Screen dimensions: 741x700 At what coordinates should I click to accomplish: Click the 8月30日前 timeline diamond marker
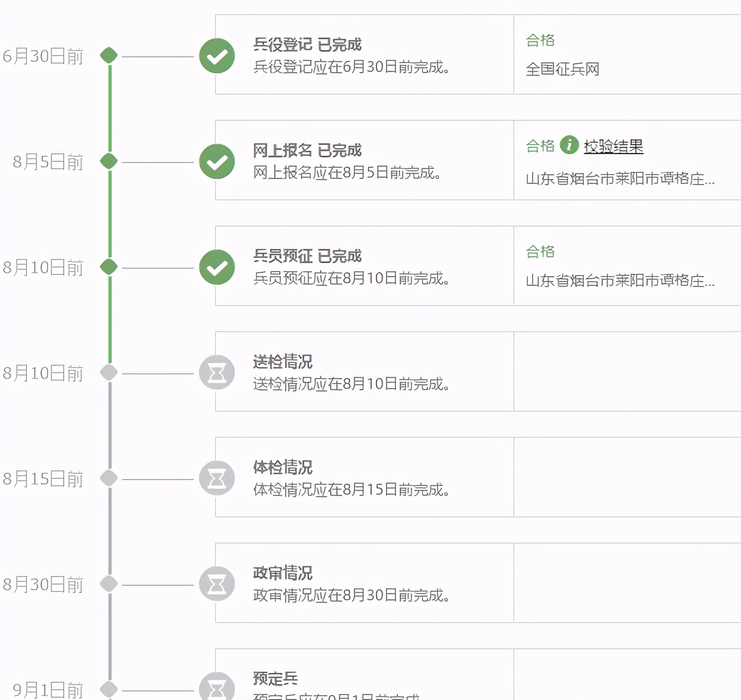coord(109,584)
